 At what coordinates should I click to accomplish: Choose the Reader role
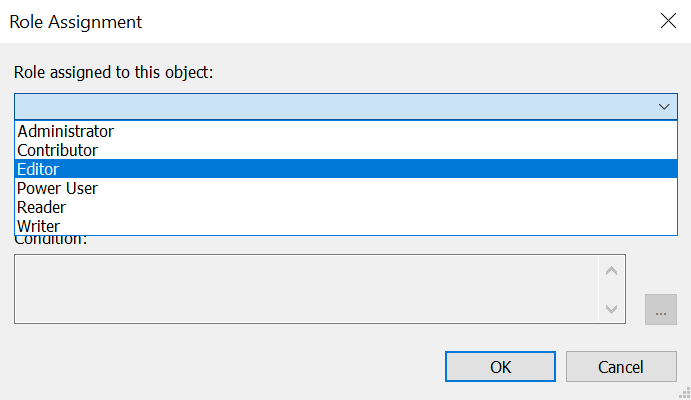(x=41, y=207)
